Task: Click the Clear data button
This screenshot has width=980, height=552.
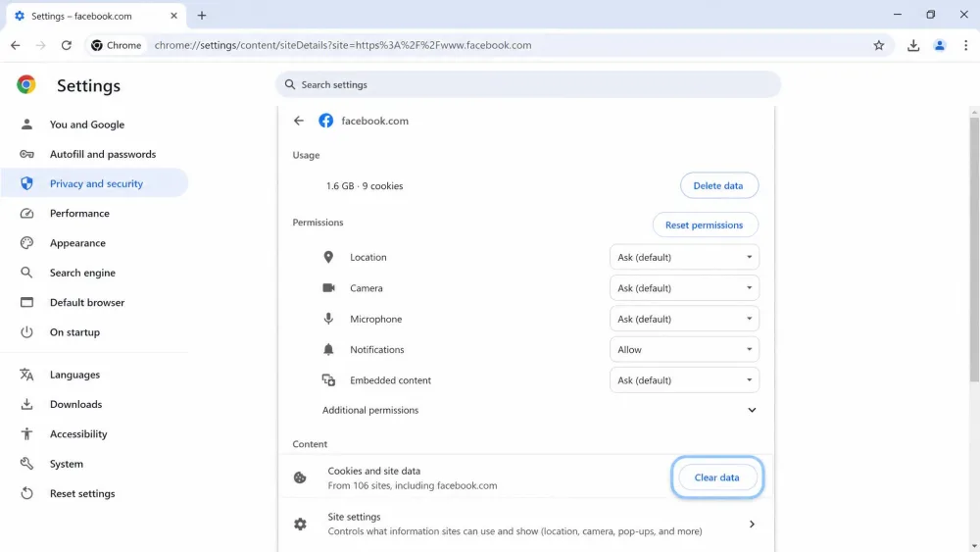Action: (x=717, y=477)
